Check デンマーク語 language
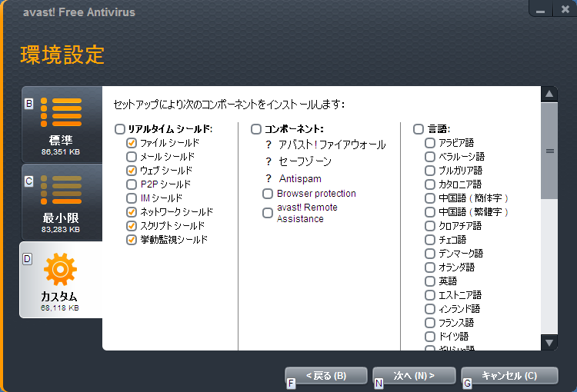The image size is (577, 392). click(430, 254)
